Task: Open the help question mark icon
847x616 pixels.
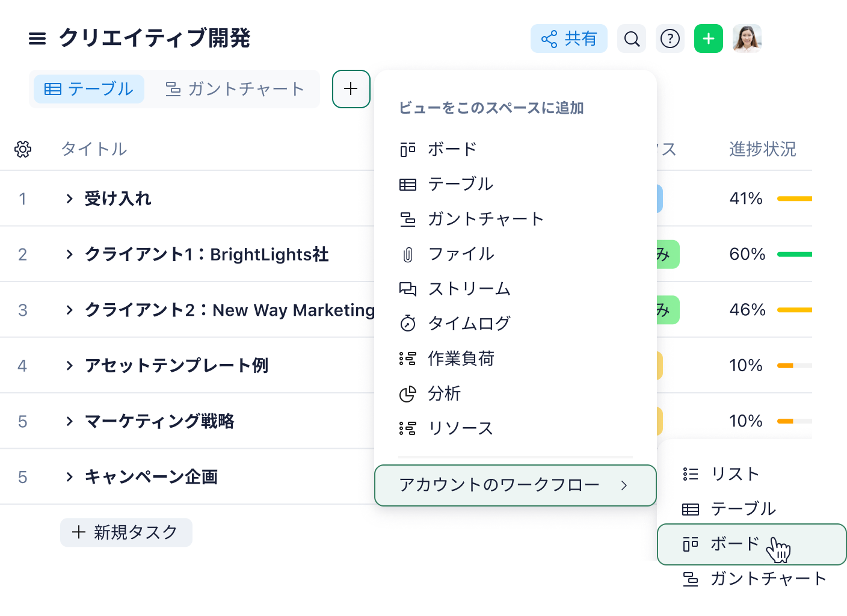Action: point(670,38)
